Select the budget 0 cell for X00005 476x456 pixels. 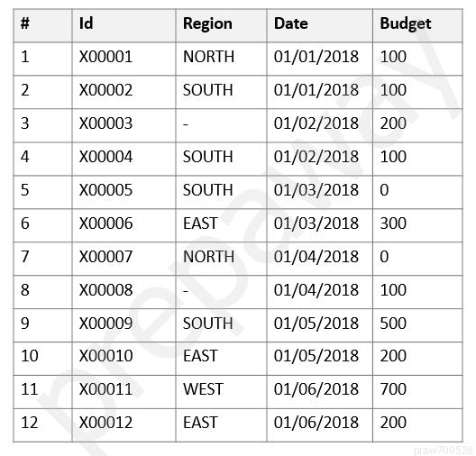(x=418, y=192)
